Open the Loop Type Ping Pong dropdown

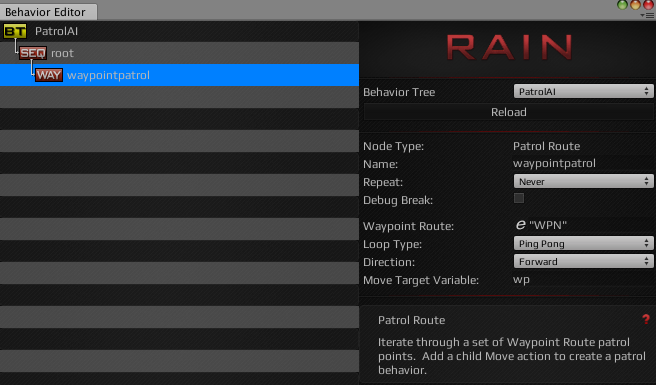click(583, 243)
